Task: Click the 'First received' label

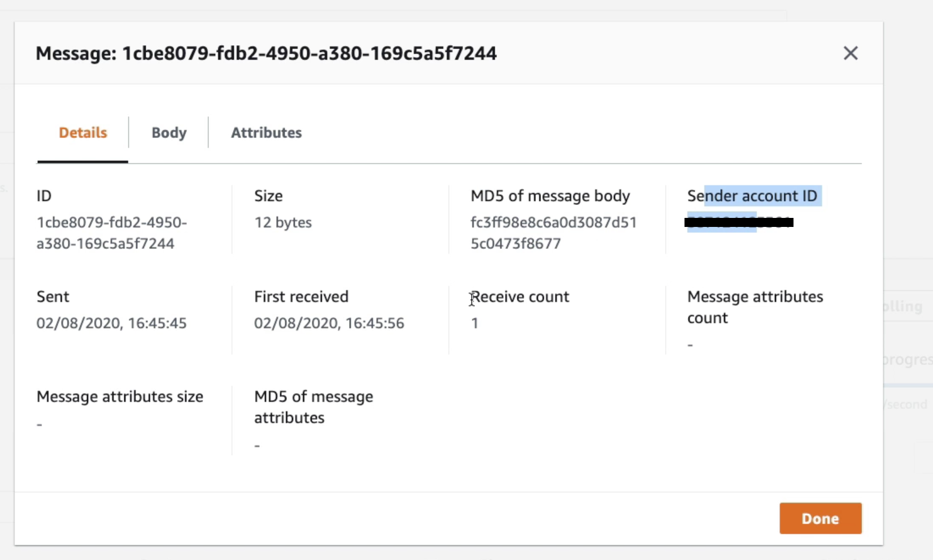Action: 301,296
